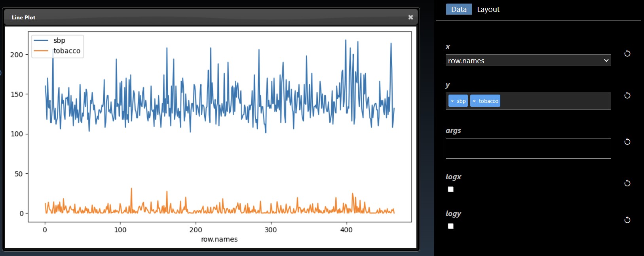Remove the tobacco tag from y
The width and height of the screenshot is (644, 256).
[x=474, y=101]
